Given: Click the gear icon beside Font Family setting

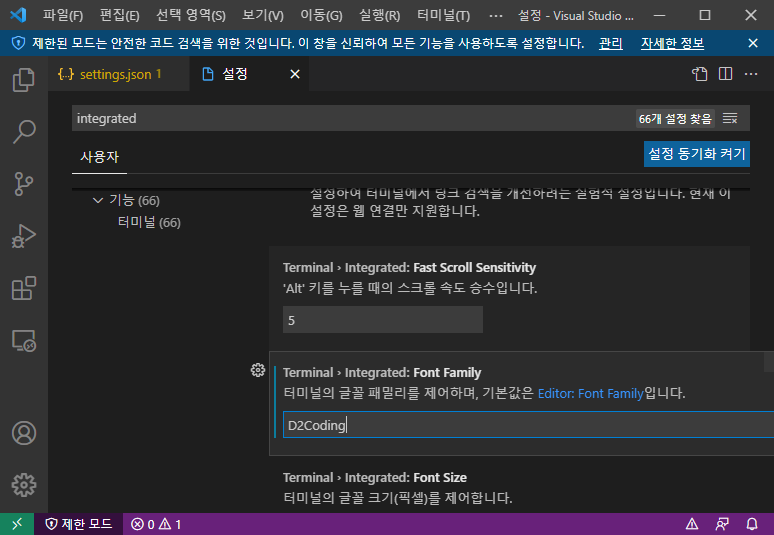Looking at the screenshot, I should tap(258, 370).
